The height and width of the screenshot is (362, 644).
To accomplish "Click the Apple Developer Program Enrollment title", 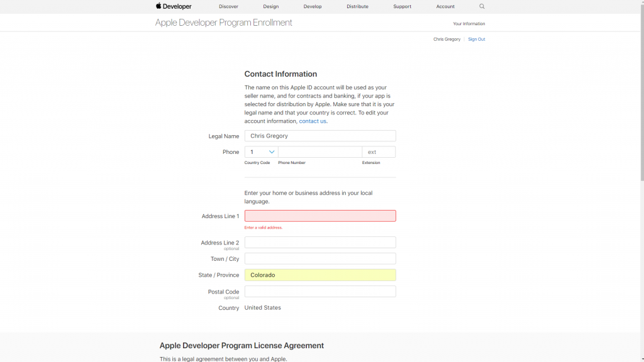I will 223,23.
